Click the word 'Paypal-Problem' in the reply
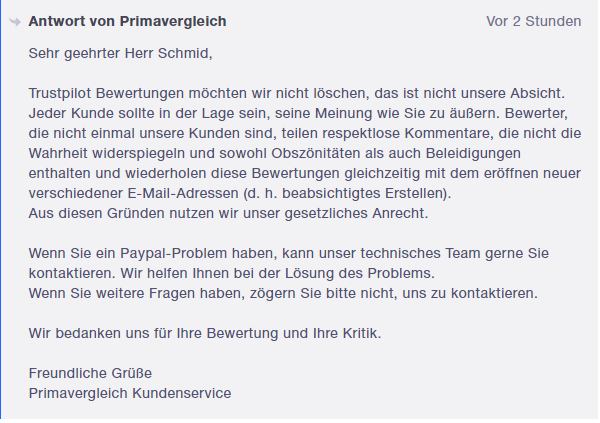The width and height of the screenshot is (600, 423). click(173, 253)
